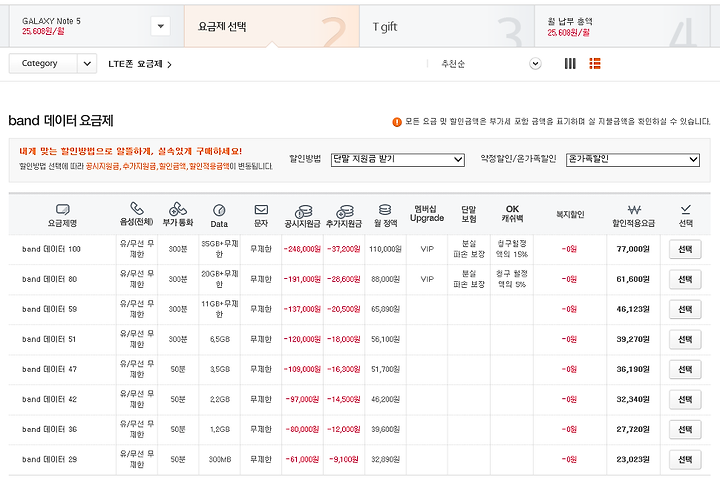Open the 온가족할인 select box
Screen dimensions: 720x480
(633, 159)
